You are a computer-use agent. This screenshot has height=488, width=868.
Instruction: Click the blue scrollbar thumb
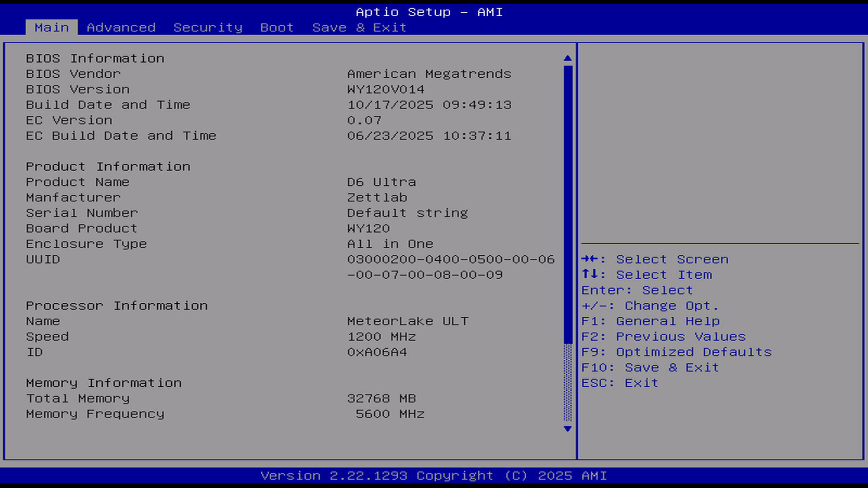click(568, 203)
